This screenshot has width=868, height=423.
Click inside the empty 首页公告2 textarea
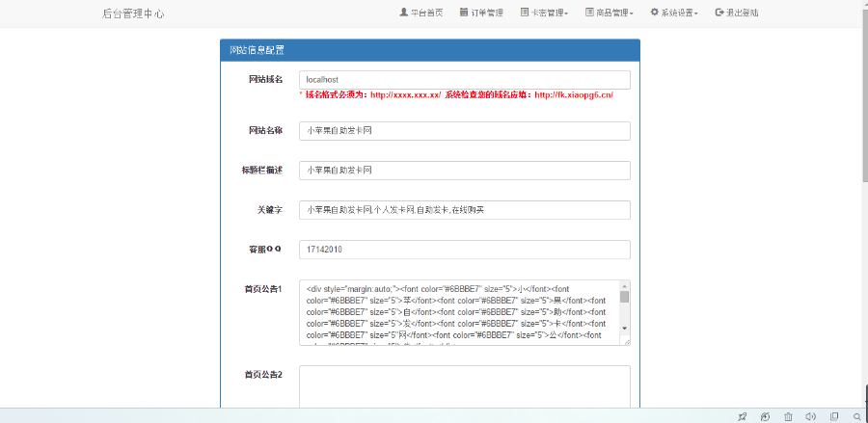465,386
